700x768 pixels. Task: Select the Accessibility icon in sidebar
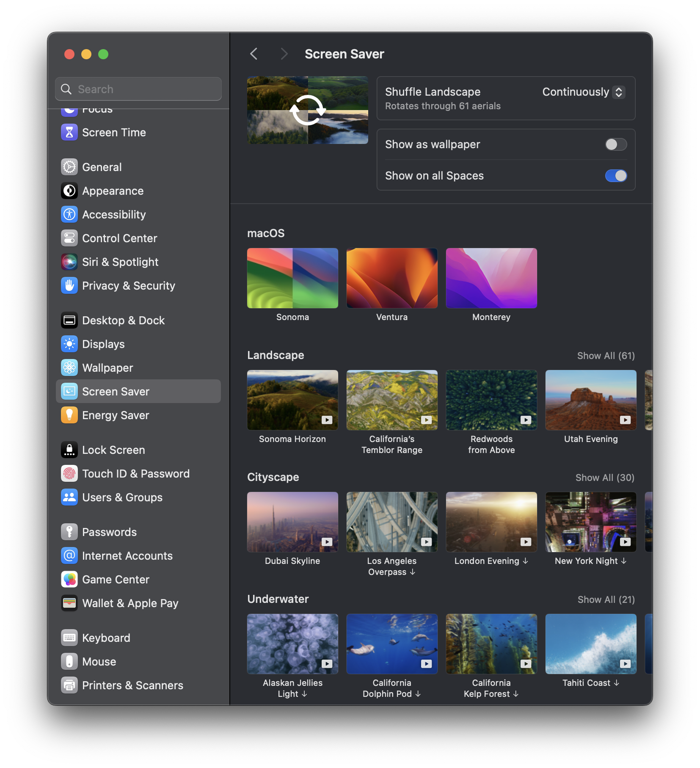pos(69,214)
